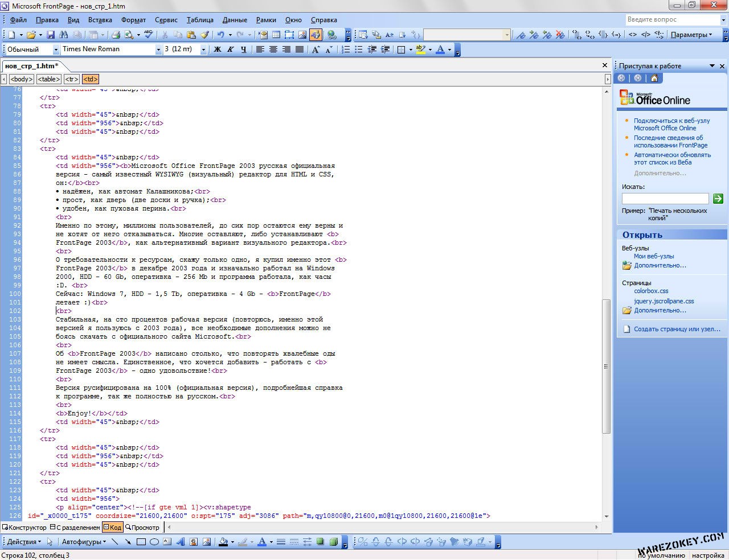
Task: Click the Insert Table grid icon
Action: tap(276, 35)
